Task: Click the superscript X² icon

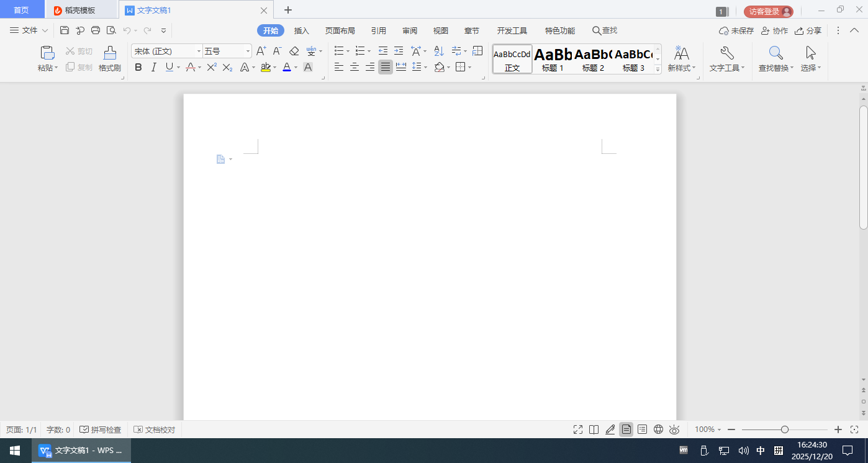Action: point(212,67)
